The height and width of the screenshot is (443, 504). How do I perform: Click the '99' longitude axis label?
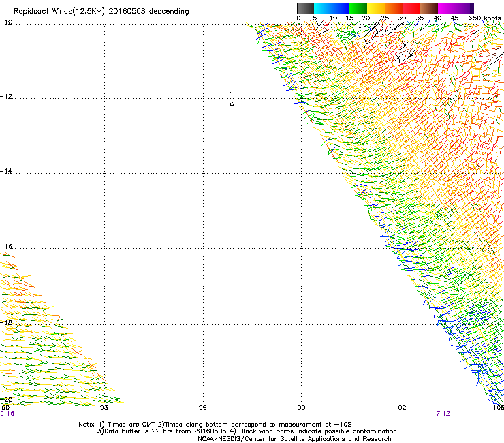tap(301, 408)
